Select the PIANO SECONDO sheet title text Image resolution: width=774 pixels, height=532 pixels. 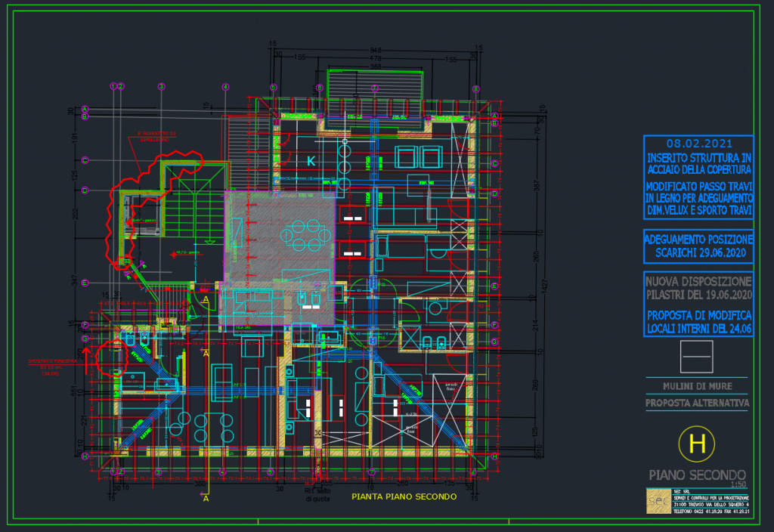coord(697,475)
